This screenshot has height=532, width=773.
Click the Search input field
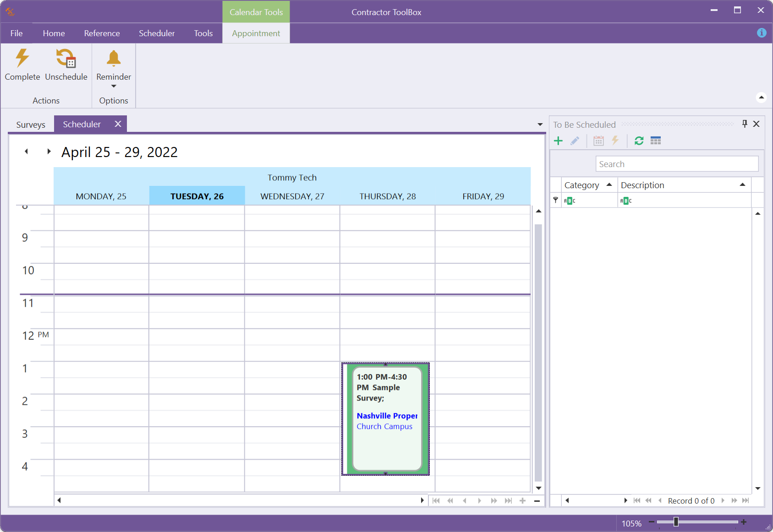676,164
